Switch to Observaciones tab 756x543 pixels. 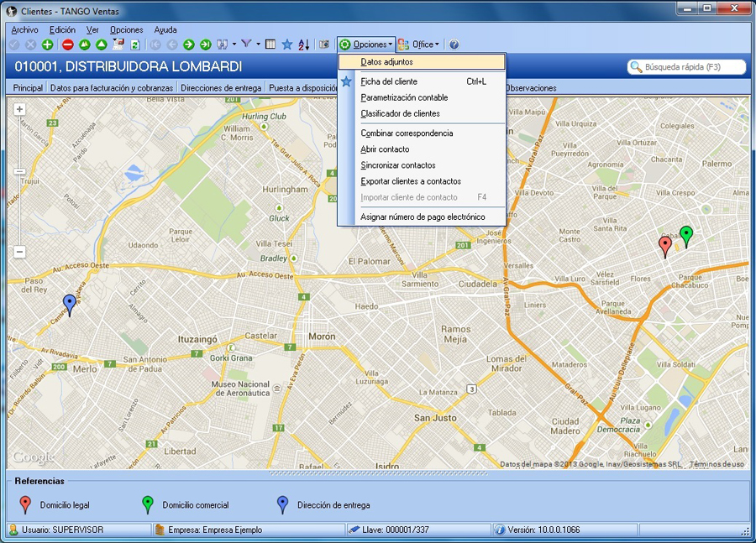(531, 87)
